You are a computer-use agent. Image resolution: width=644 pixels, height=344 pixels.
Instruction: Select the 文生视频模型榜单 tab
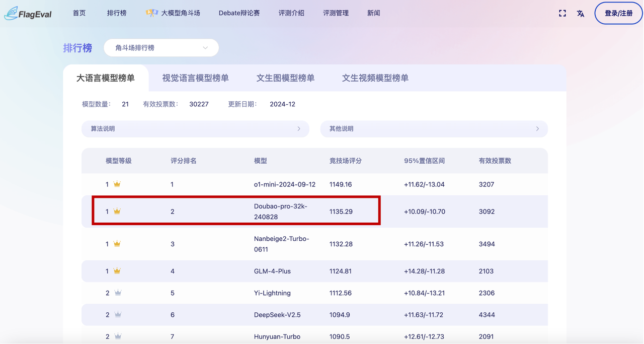tap(375, 78)
